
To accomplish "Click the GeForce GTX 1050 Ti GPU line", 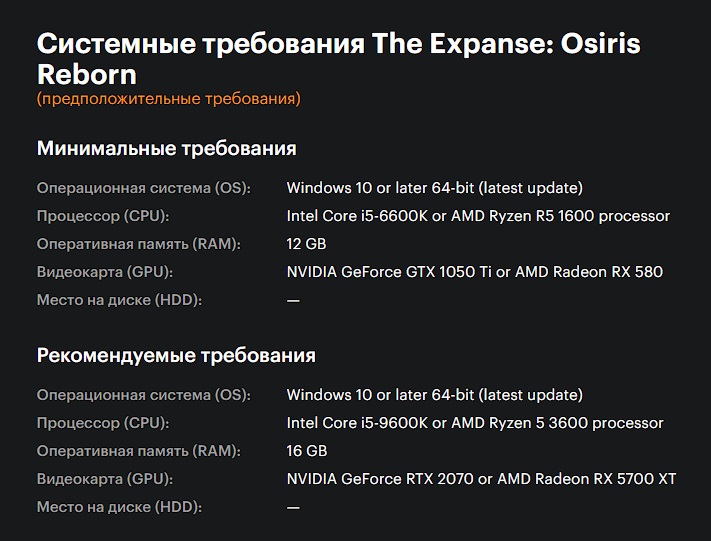I will pyautogui.click(x=474, y=272).
